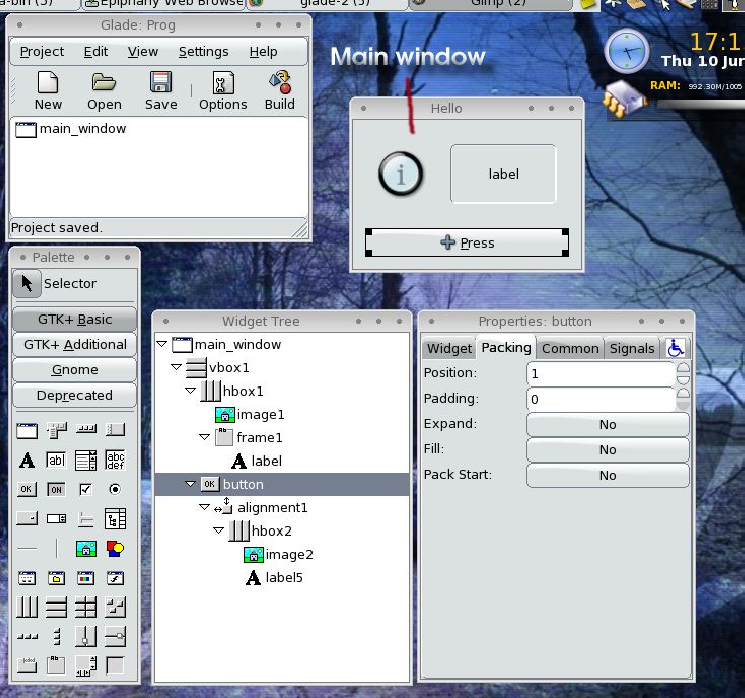This screenshot has width=745, height=698.
Task: Select the Text Entry widget in the palette
Action: pyautogui.click(x=56, y=460)
